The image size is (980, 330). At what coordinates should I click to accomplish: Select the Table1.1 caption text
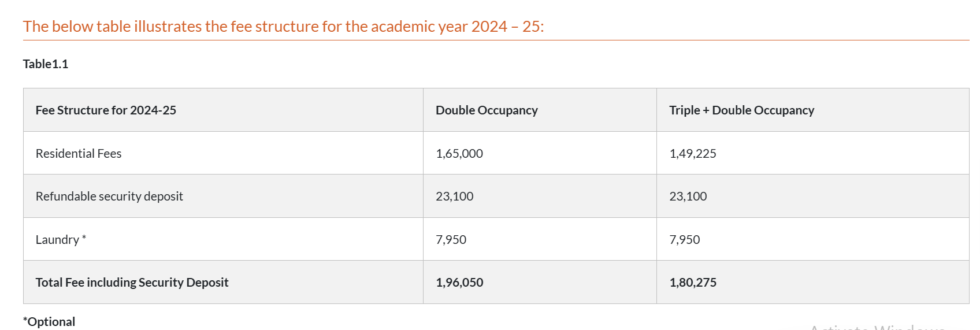(x=46, y=64)
